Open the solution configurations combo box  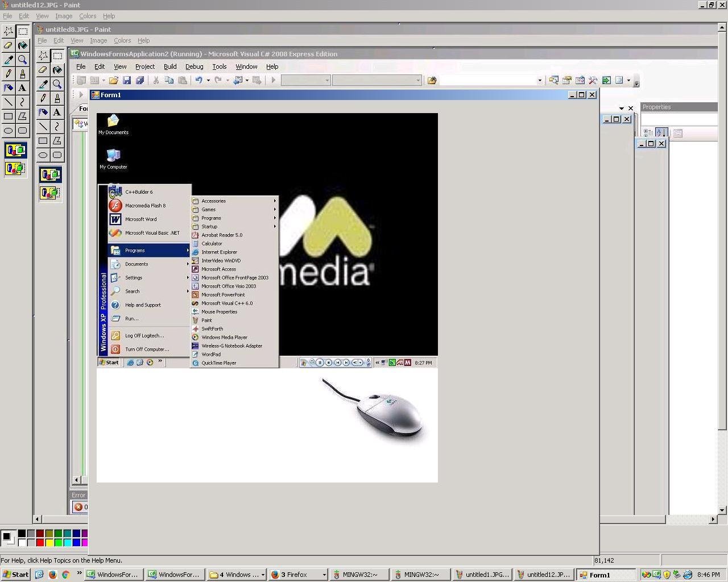pyautogui.click(x=305, y=80)
